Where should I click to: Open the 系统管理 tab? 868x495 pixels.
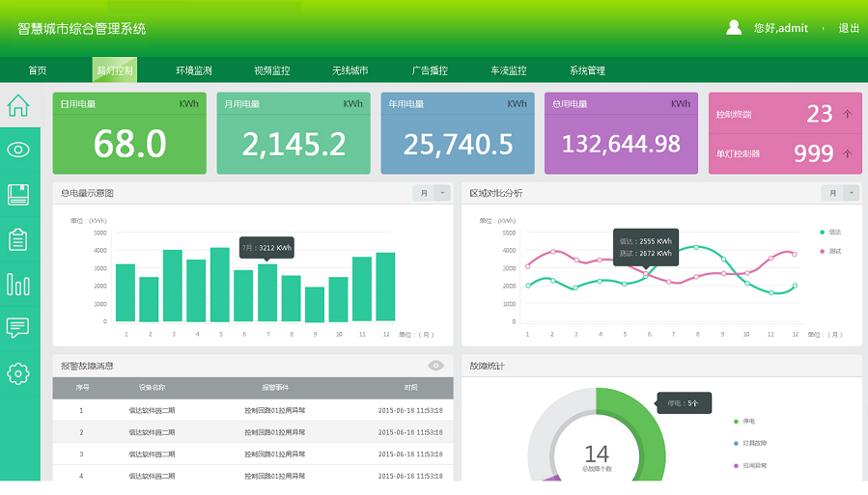click(587, 70)
